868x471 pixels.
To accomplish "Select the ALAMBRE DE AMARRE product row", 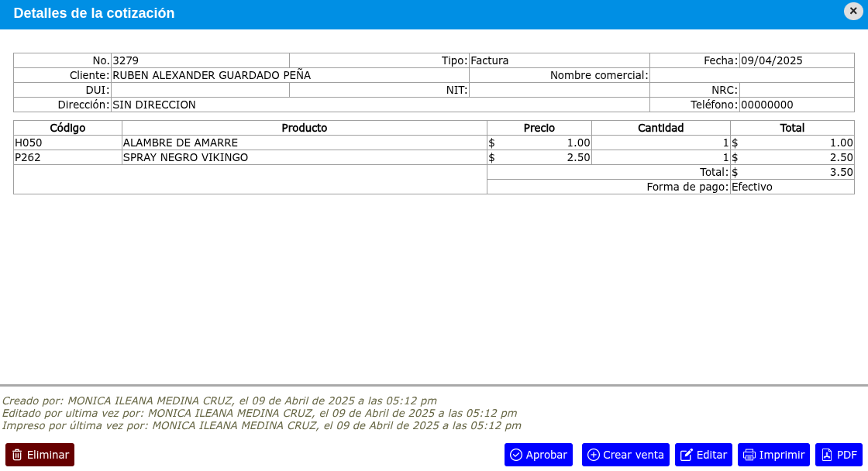I will (433, 143).
